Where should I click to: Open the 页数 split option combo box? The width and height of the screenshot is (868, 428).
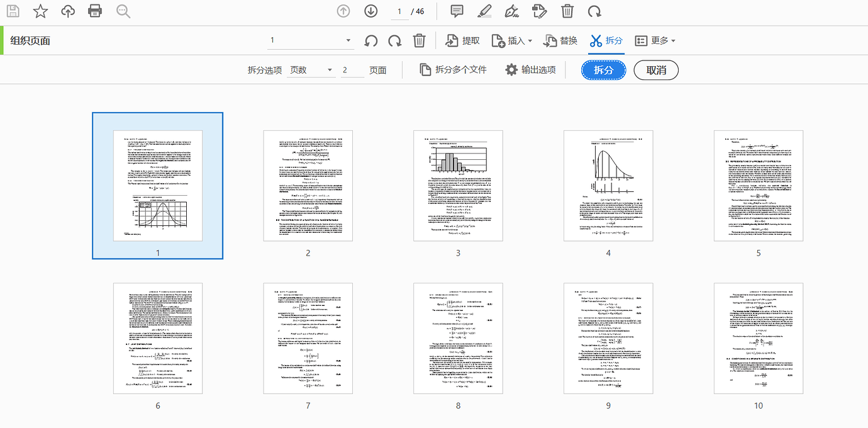click(x=311, y=70)
